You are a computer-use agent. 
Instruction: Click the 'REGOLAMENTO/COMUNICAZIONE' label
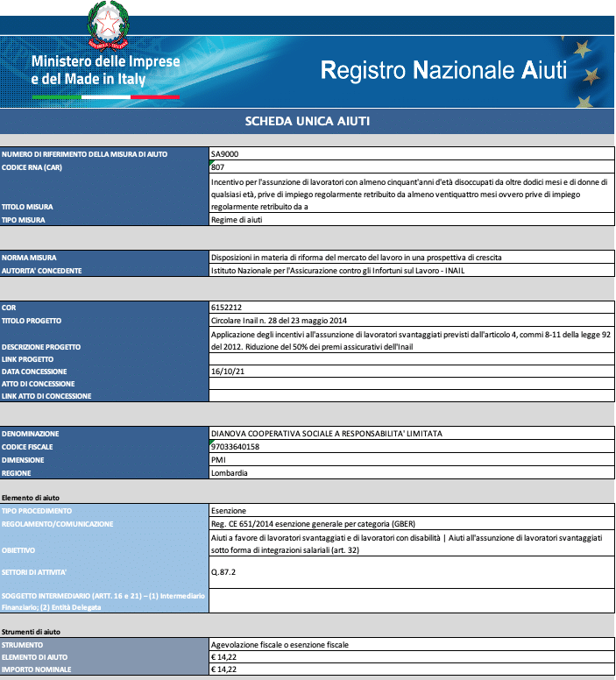click(57, 524)
